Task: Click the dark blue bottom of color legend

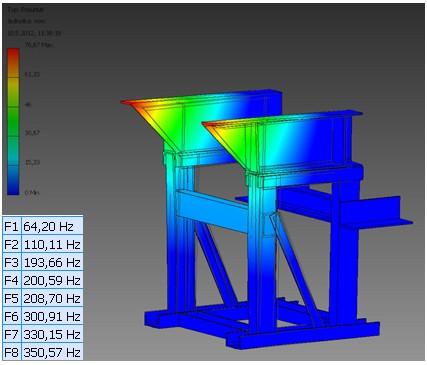Action: coord(13,189)
